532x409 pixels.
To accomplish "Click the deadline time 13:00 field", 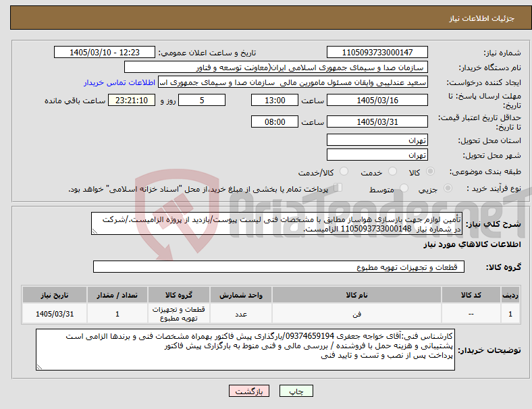I will point(275,100).
